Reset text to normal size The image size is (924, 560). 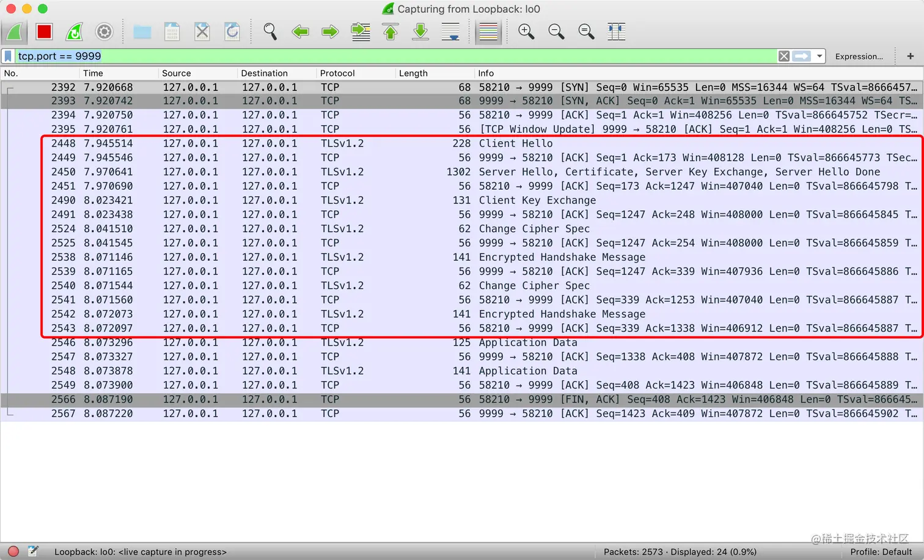586,32
